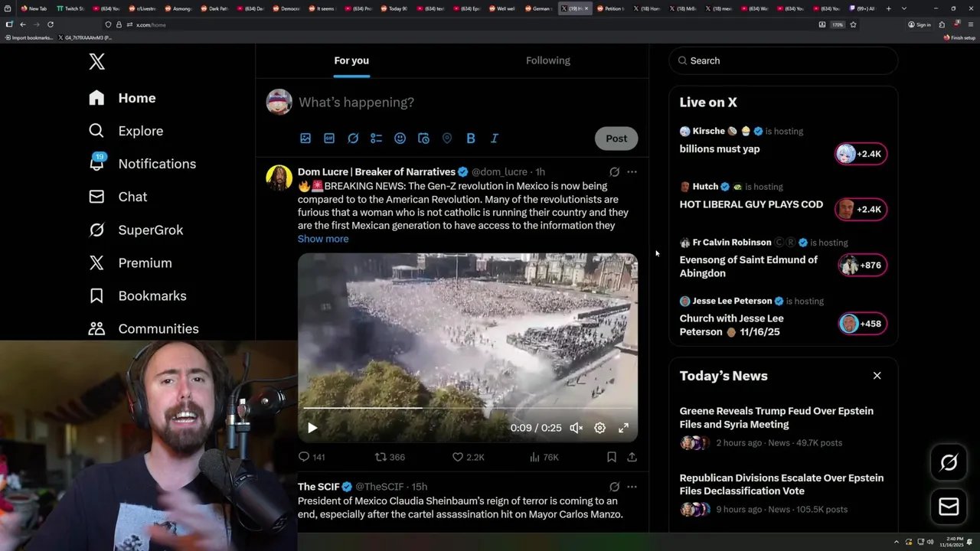Unmute the video volume
This screenshot has height=551, width=980.
tap(577, 428)
